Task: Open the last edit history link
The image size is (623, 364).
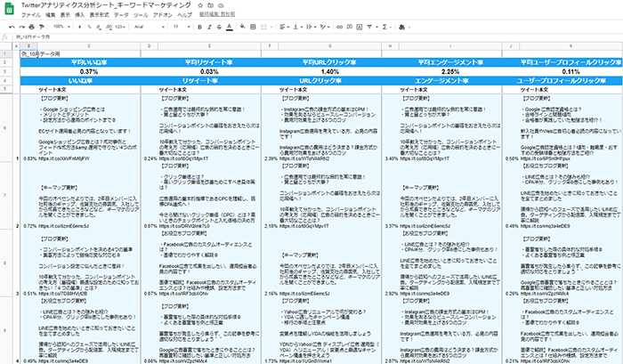Action: 217,14
